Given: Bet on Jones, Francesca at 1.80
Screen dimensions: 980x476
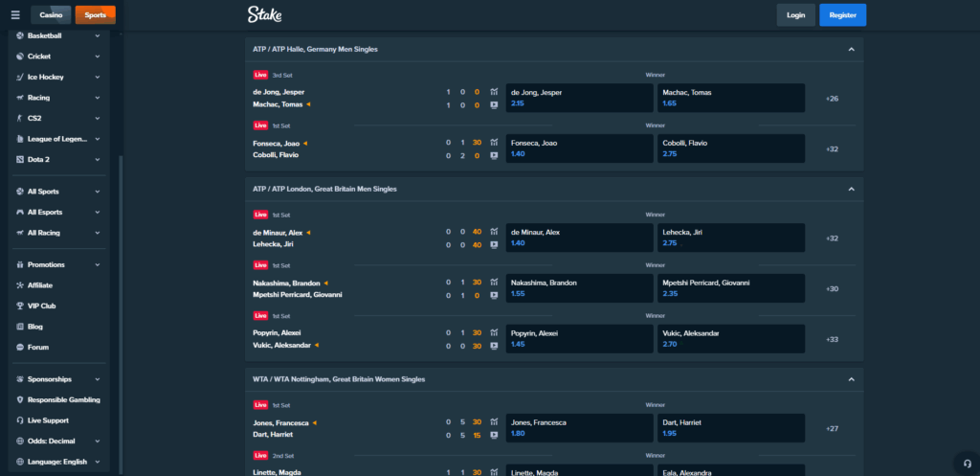Looking at the screenshot, I should pos(579,428).
